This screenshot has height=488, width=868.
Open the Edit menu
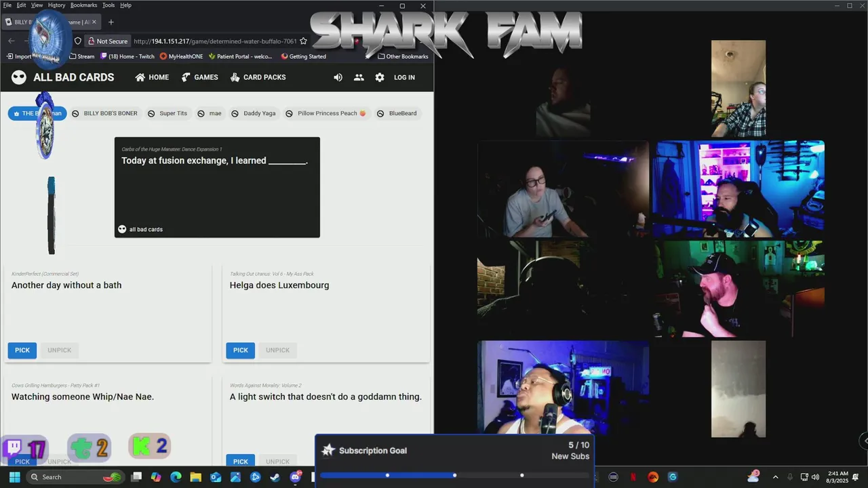pyautogui.click(x=22, y=5)
